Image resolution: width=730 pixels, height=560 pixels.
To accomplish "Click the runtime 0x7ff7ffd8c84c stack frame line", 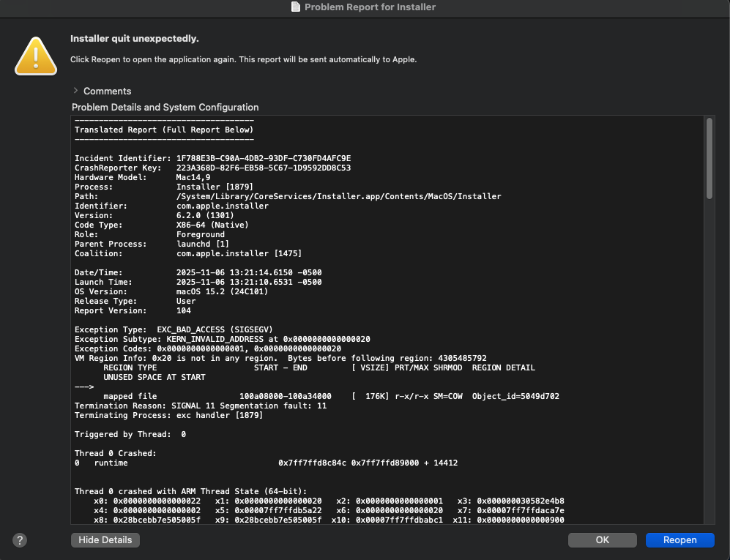I will point(266,463).
